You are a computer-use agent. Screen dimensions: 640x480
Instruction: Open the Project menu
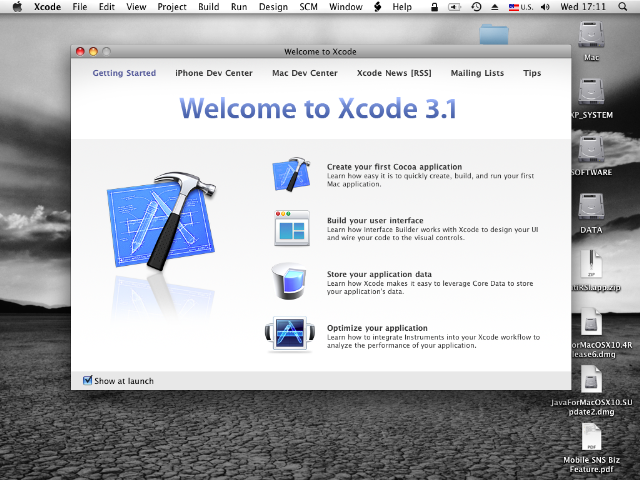point(172,7)
